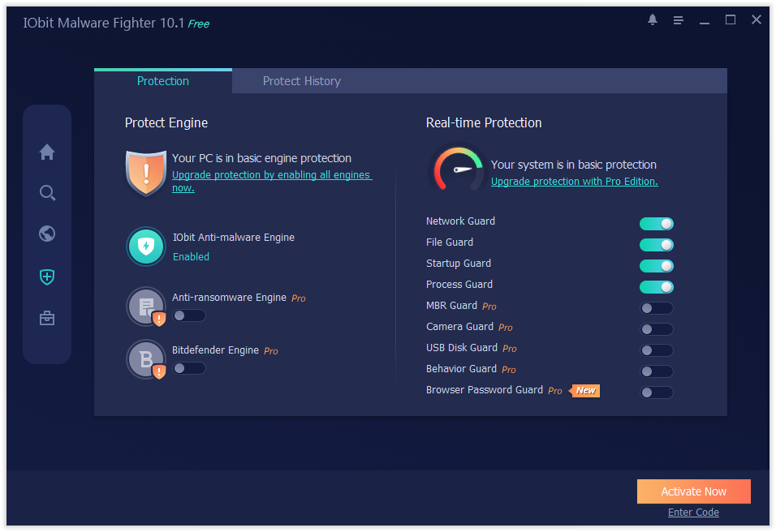
Task: Select the Protection tab
Action: [162, 80]
